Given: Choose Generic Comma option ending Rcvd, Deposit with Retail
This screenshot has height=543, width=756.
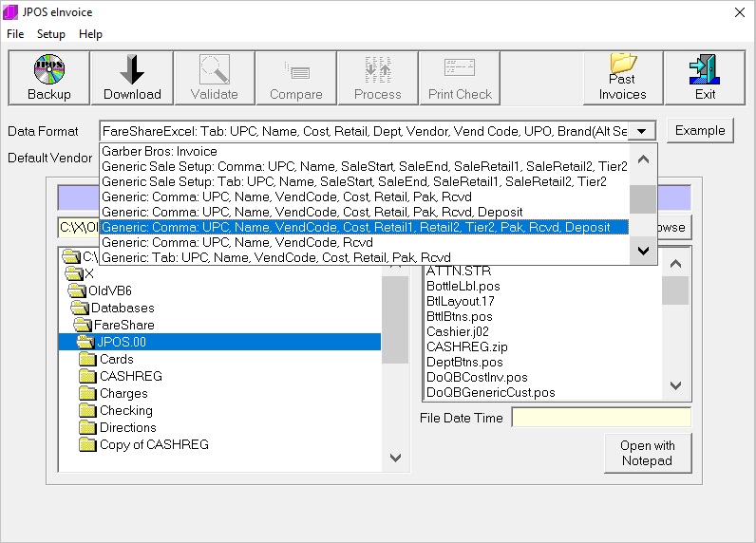Looking at the screenshot, I should coord(364,212).
